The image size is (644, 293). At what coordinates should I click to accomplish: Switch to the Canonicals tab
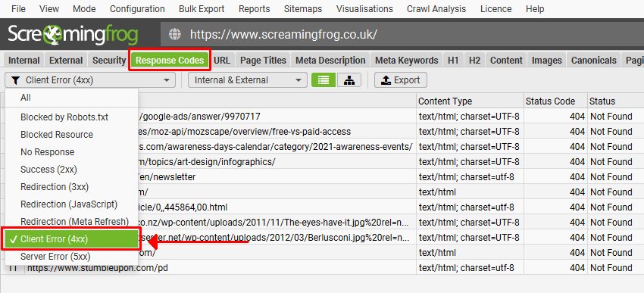594,61
